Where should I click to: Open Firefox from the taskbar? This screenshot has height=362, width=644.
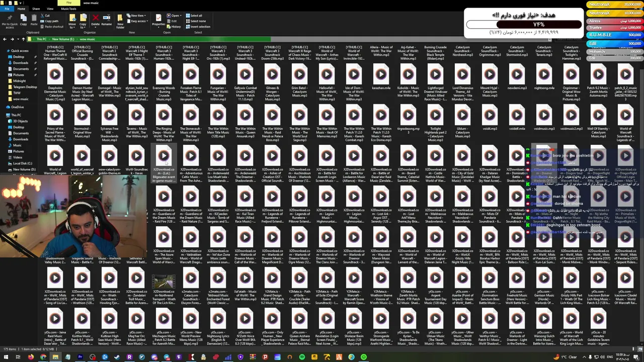pyautogui.click(x=30, y=357)
